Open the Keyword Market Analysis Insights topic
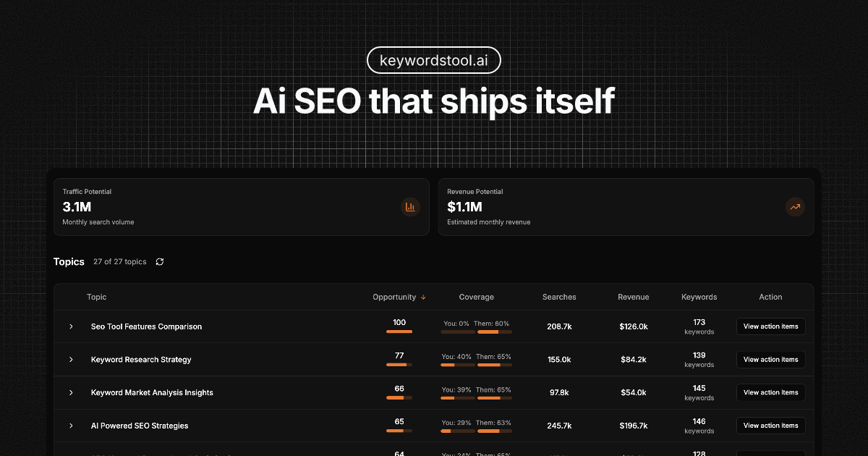The width and height of the screenshot is (868, 456). click(x=152, y=392)
